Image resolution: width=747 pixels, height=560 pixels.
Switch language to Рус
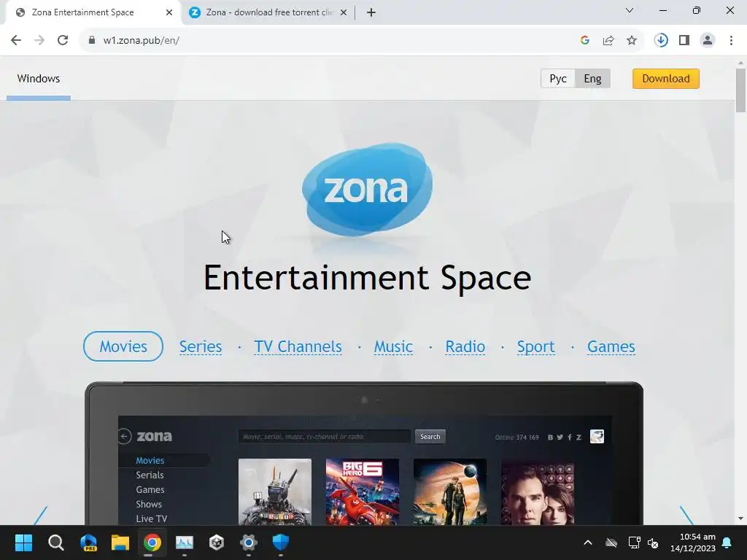(x=558, y=79)
